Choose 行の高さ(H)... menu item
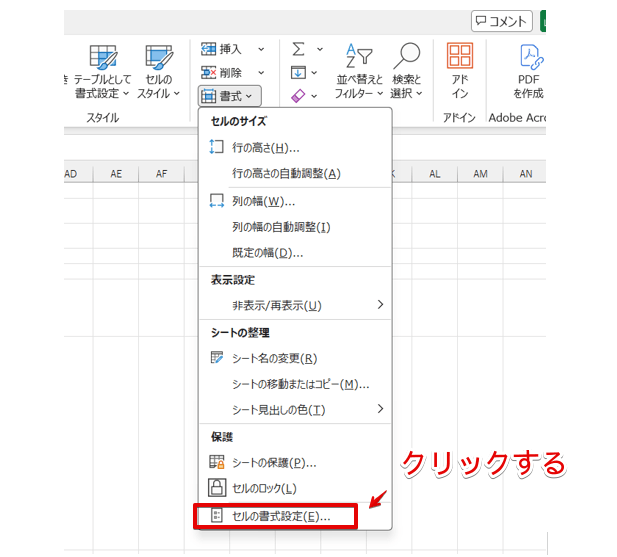The width and height of the screenshot is (617, 557). (x=296, y=148)
